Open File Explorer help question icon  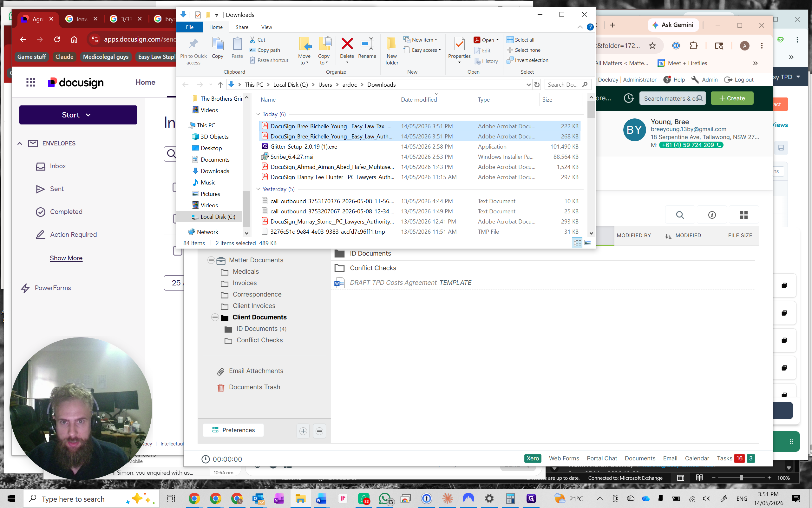pyautogui.click(x=590, y=27)
